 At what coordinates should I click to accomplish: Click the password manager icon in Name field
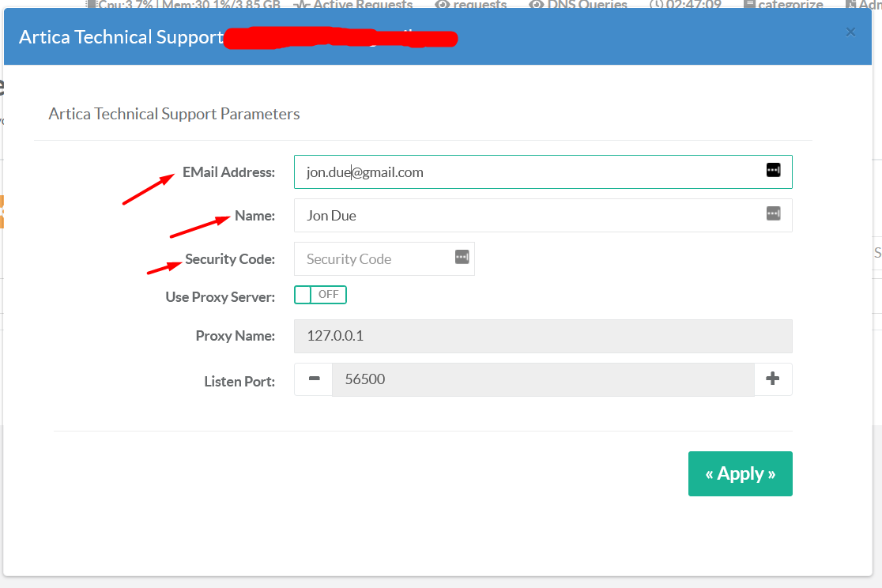[x=773, y=213]
